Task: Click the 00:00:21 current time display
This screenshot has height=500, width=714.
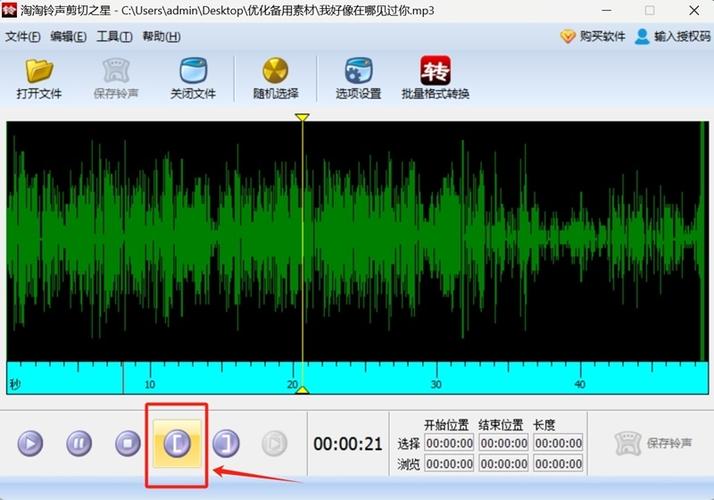Action: pos(348,444)
